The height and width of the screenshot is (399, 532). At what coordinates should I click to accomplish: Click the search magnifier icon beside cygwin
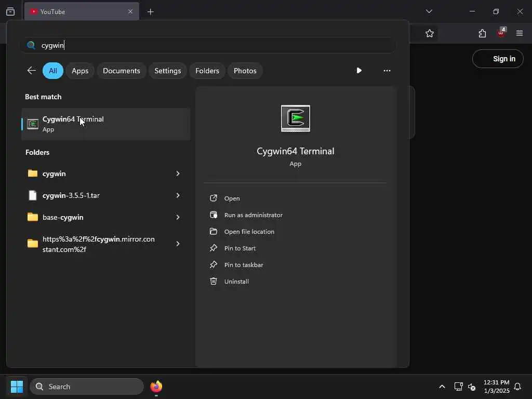pyautogui.click(x=31, y=45)
